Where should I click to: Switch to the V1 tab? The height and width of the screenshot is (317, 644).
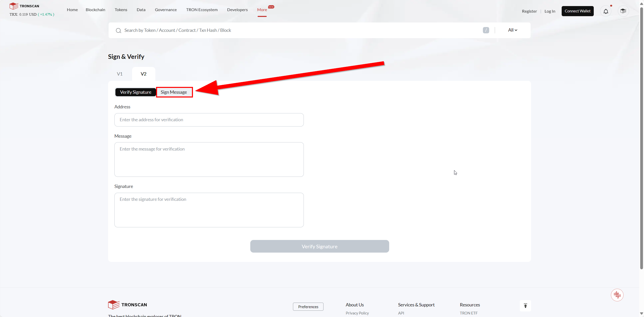[x=120, y=74]
